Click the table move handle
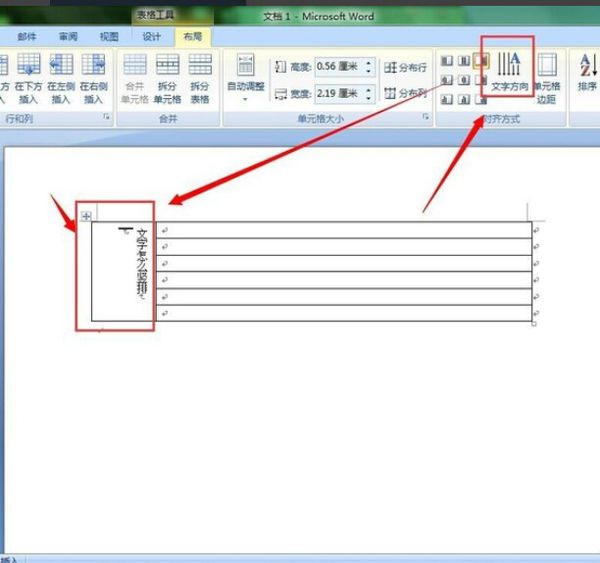This screenshot has width=600, height=563. point(86,216)
